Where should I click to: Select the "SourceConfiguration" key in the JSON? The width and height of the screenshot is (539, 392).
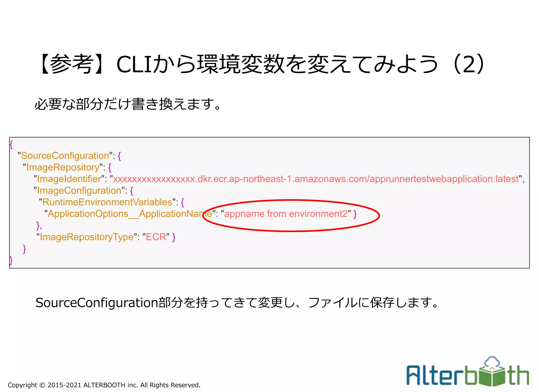(65, 156)
